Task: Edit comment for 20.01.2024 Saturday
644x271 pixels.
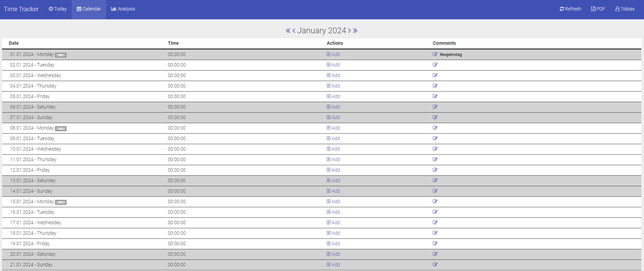Action: click(x=435, y=254)
